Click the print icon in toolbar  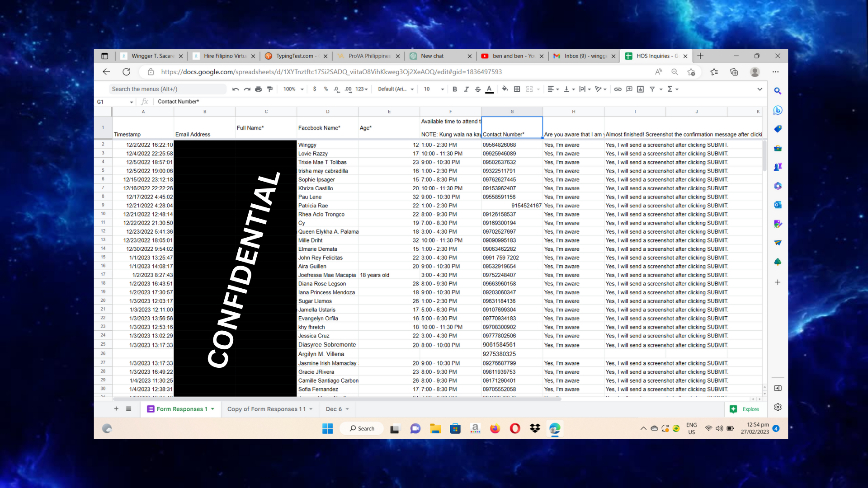coord(258,89)
